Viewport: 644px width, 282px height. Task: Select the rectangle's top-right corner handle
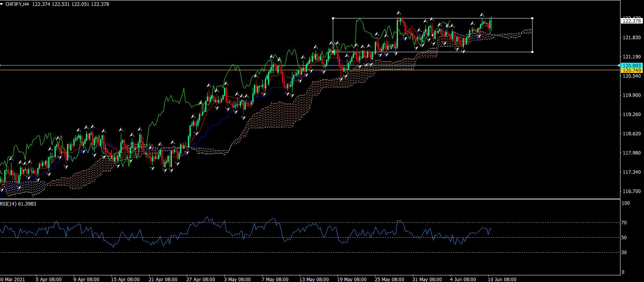tap(532, 18)
